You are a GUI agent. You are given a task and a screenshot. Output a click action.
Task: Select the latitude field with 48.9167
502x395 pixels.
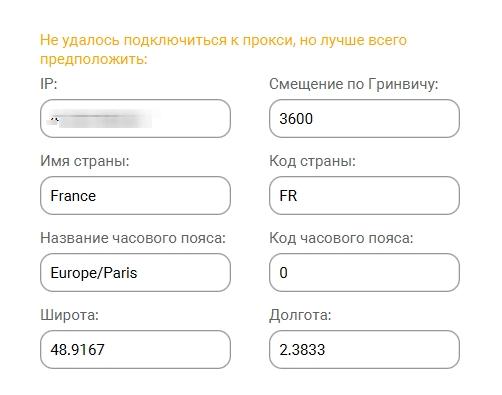coord(135,349)
